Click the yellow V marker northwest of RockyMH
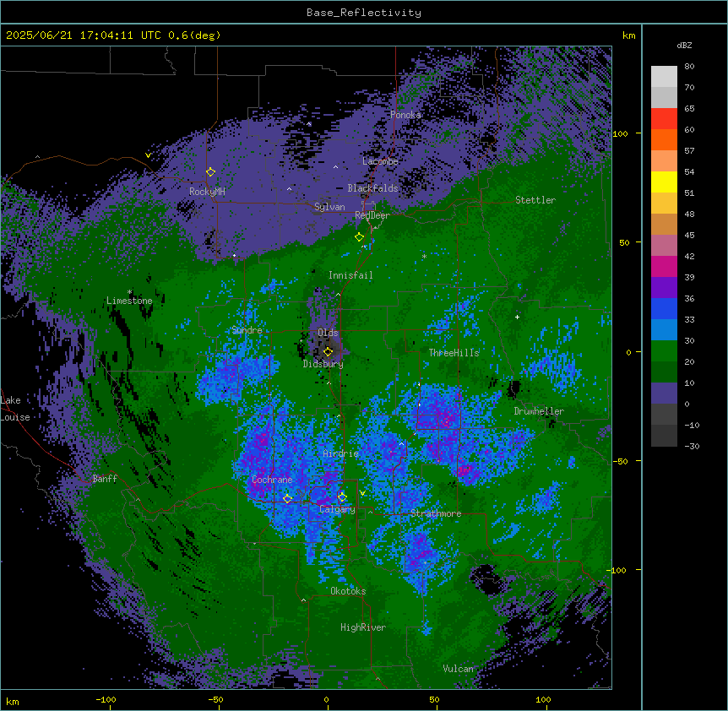 [148, 155]
